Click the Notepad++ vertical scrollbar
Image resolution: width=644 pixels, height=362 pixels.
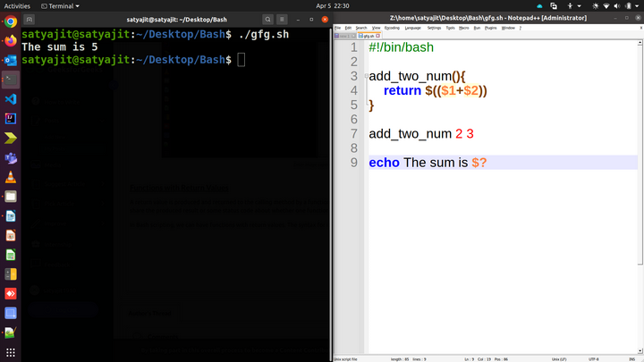coord(640,156)
